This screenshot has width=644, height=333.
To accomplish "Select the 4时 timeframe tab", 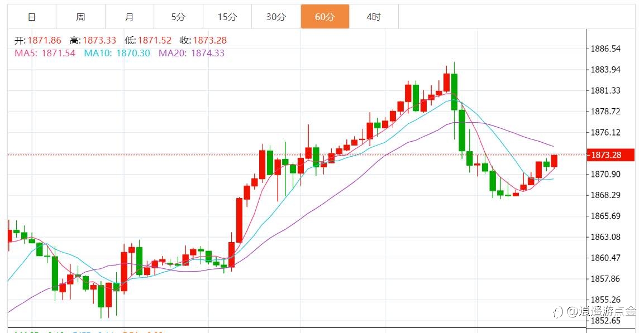I will pos(374,17).
